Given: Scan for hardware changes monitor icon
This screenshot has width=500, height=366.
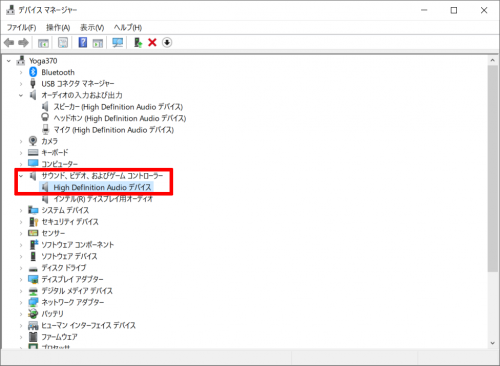Looking at the screenshot, I should (117, 43).
